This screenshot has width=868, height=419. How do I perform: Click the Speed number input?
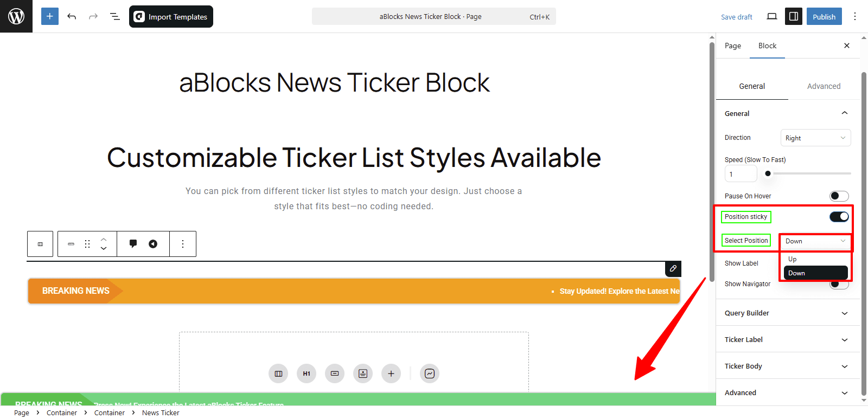(x=741, y=174)
